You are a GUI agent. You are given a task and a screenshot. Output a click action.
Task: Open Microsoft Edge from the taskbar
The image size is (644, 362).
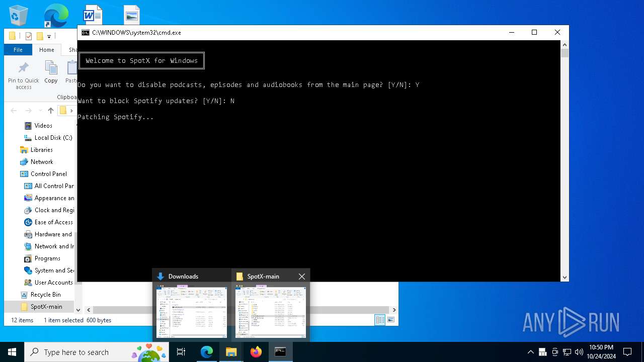click(x=207, y=352)
